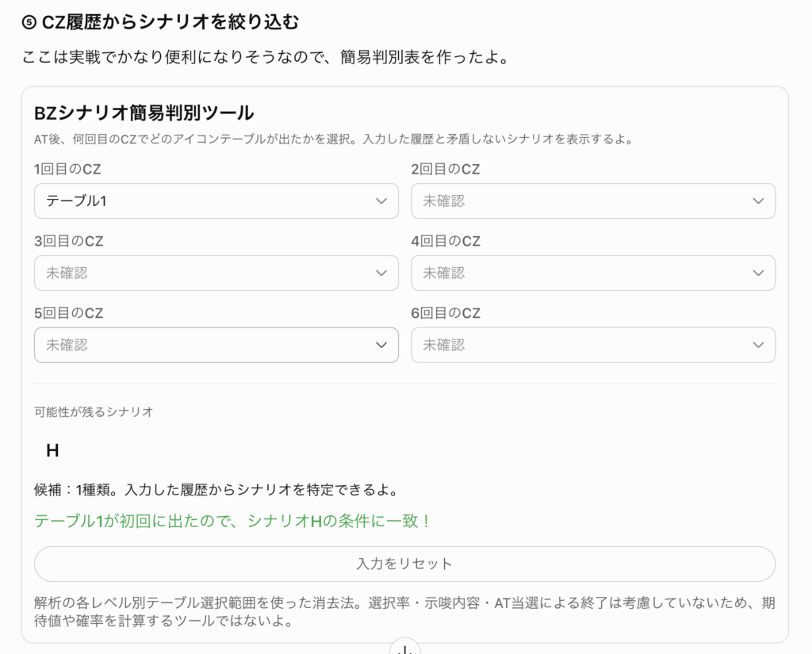Open the 5回目のCZ dropdown
Screen dimensions: 812x654
(216, 345)
